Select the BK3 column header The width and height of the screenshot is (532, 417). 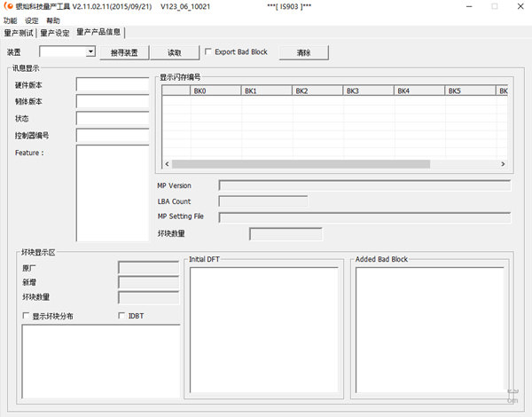point(368,90)
